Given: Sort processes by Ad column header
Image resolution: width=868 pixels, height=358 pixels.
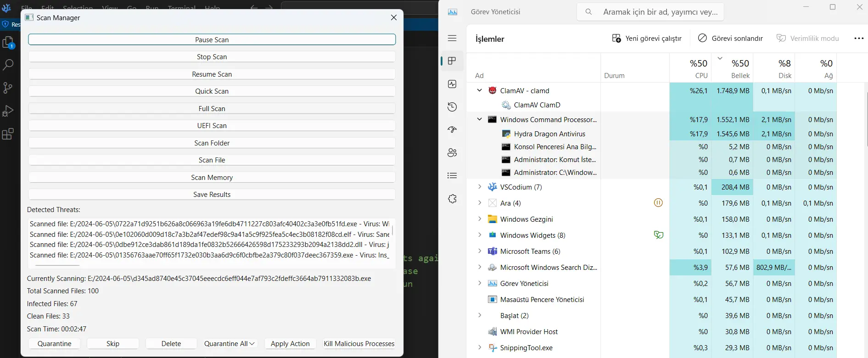Looking at the screenshot, I should [534, 68].
